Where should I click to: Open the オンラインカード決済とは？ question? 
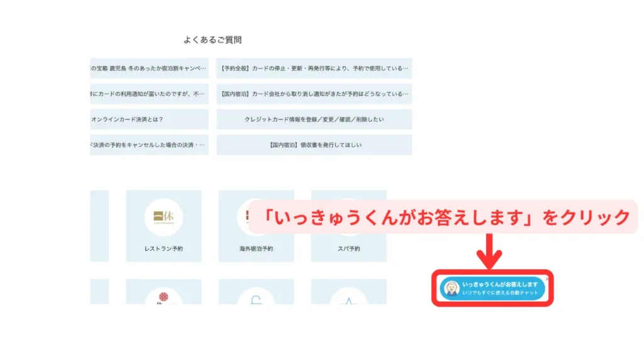149,119
